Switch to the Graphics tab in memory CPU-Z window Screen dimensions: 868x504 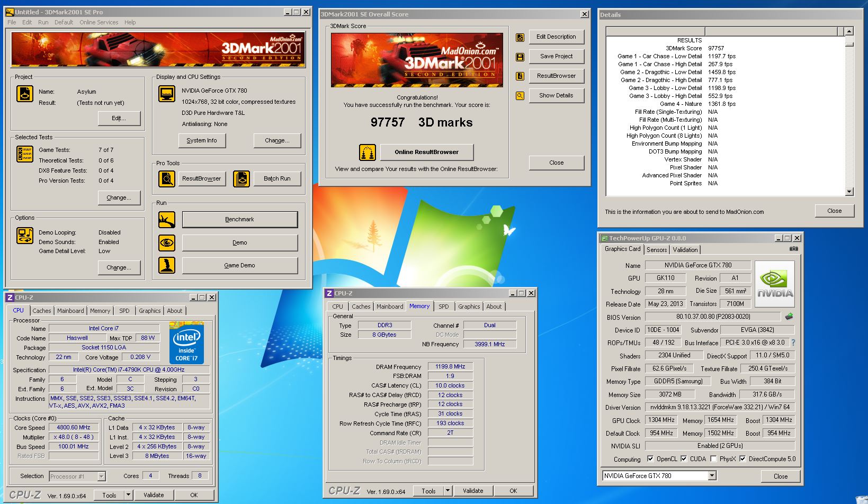[x=469, y=307]
